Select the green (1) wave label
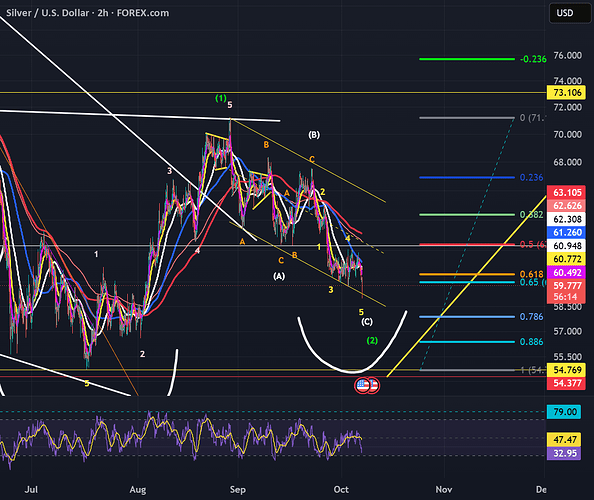This screenshot has height=500, width=594. pos(221,98)
